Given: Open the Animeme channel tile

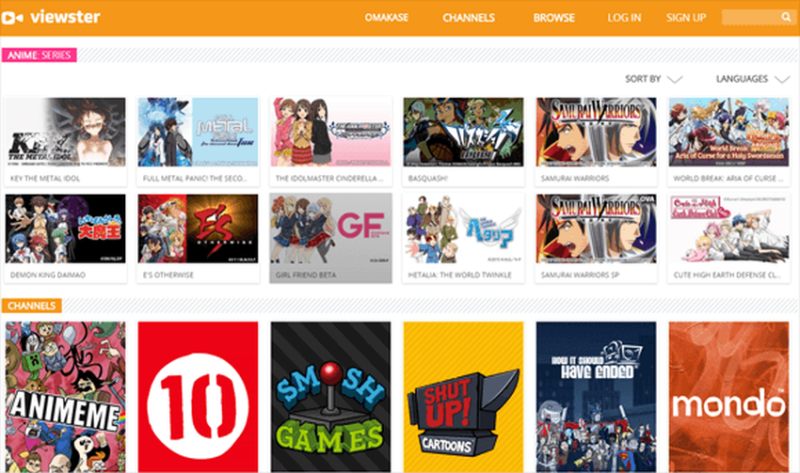Looking at the screenshot, I should pos(65,396).
